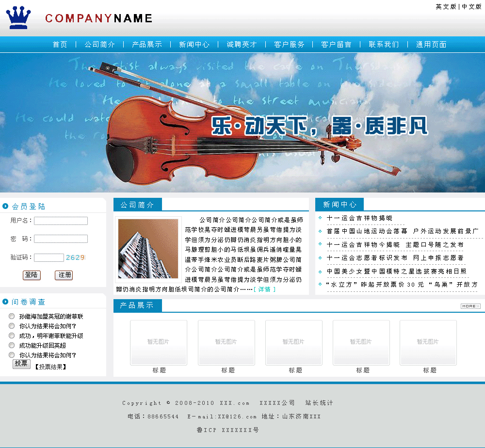
Task: Click the arrow icon beside 会员登陆
Action: tap(5, 206)
